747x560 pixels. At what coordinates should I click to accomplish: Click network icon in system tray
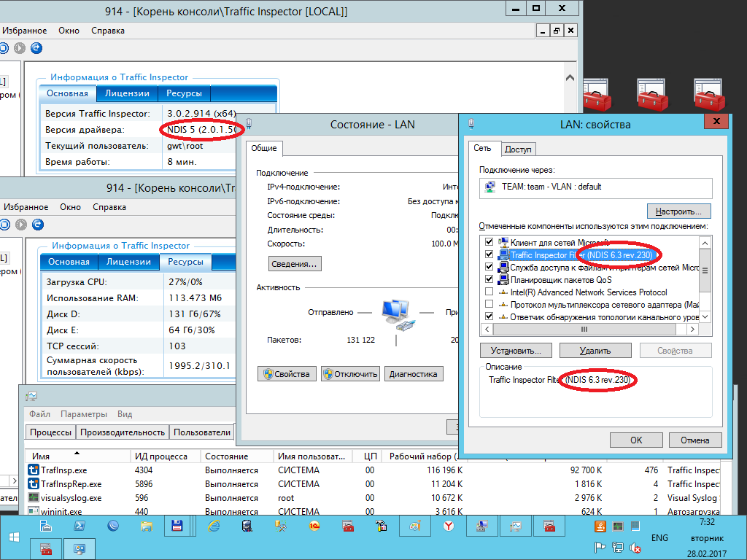[617, 548]
